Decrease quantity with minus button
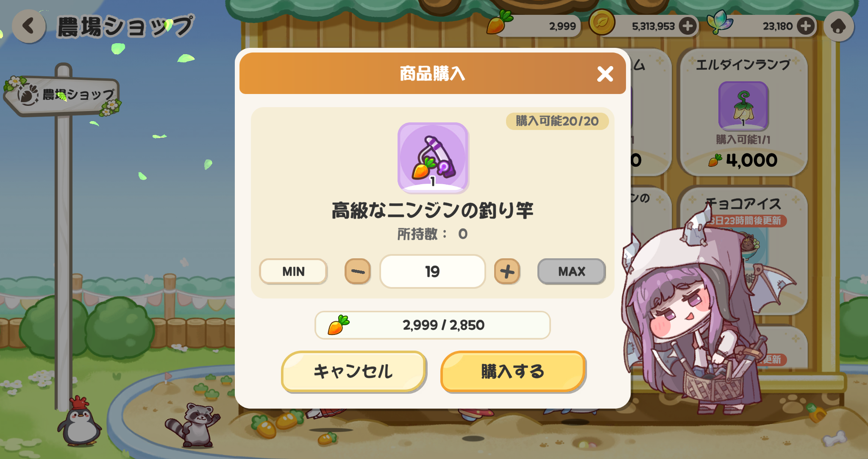The image size is (868, 459). coord(358,271)
